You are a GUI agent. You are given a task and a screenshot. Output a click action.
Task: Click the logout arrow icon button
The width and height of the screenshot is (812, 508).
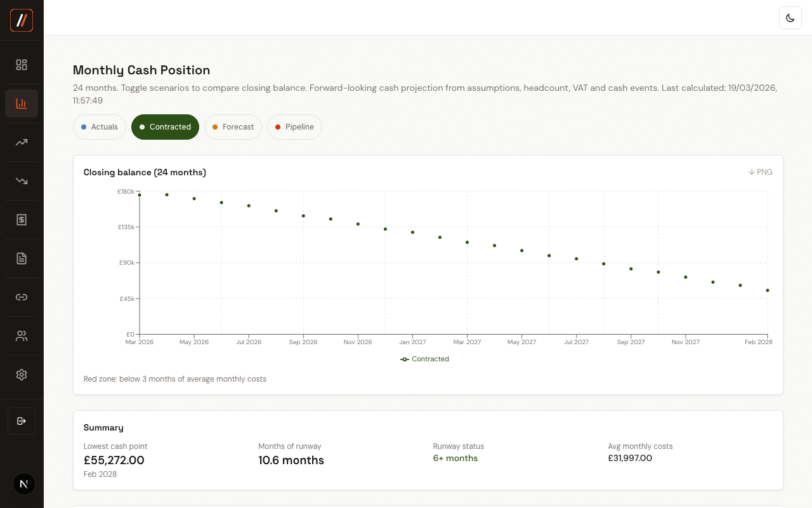[x=22, y=421]
